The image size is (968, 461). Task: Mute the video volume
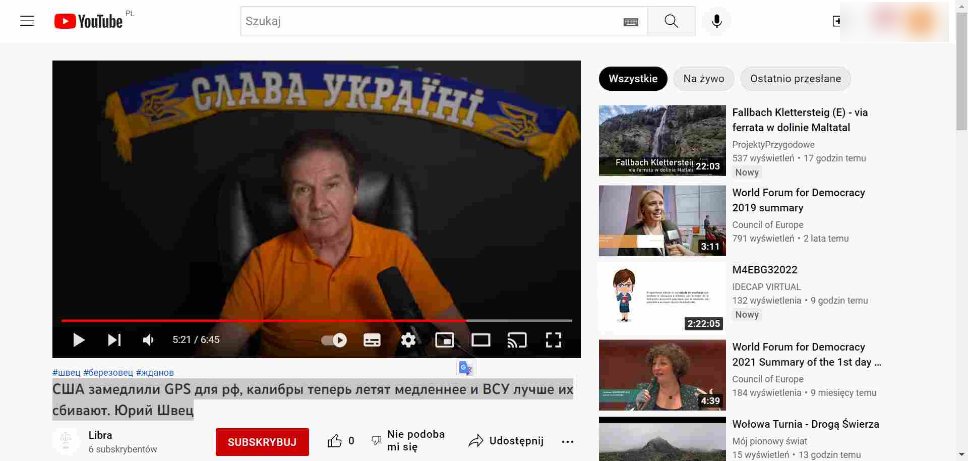click(x=148, y=339)
